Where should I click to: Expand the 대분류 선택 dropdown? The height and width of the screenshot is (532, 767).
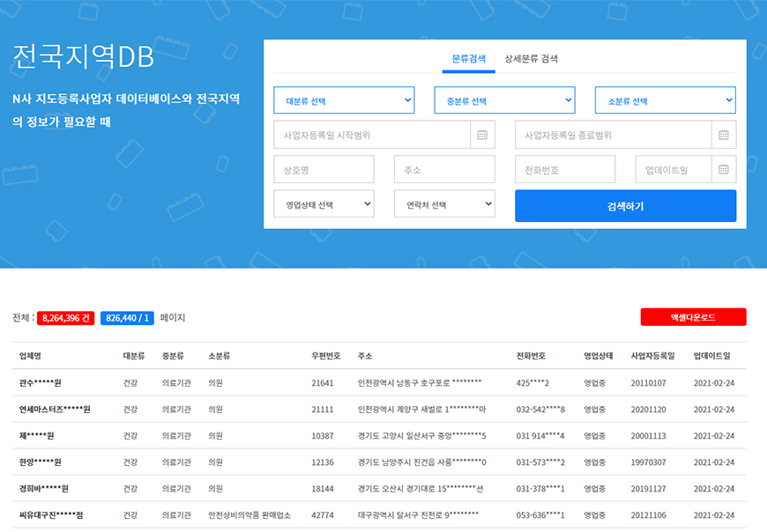[x=344, y=100]
